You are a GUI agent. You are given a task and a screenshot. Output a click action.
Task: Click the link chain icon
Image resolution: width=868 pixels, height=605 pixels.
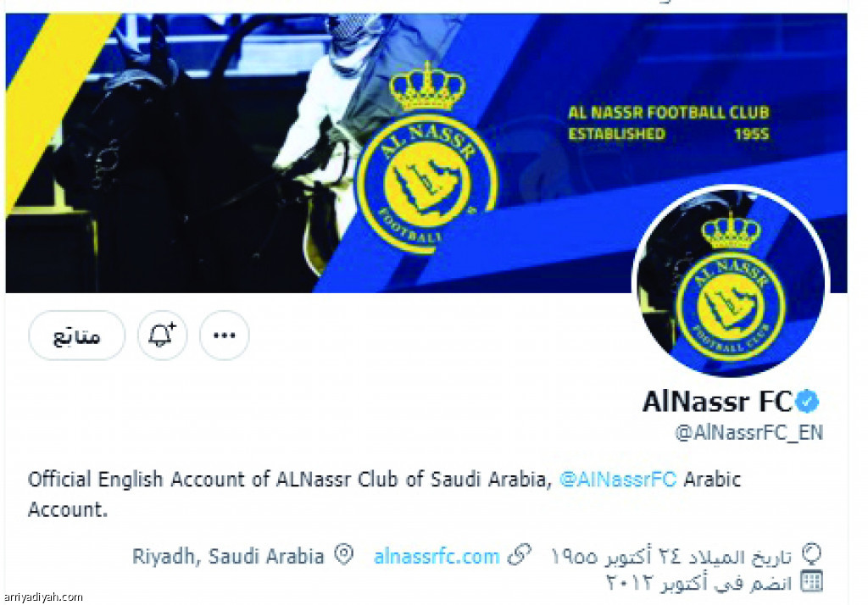coord(520,555)
